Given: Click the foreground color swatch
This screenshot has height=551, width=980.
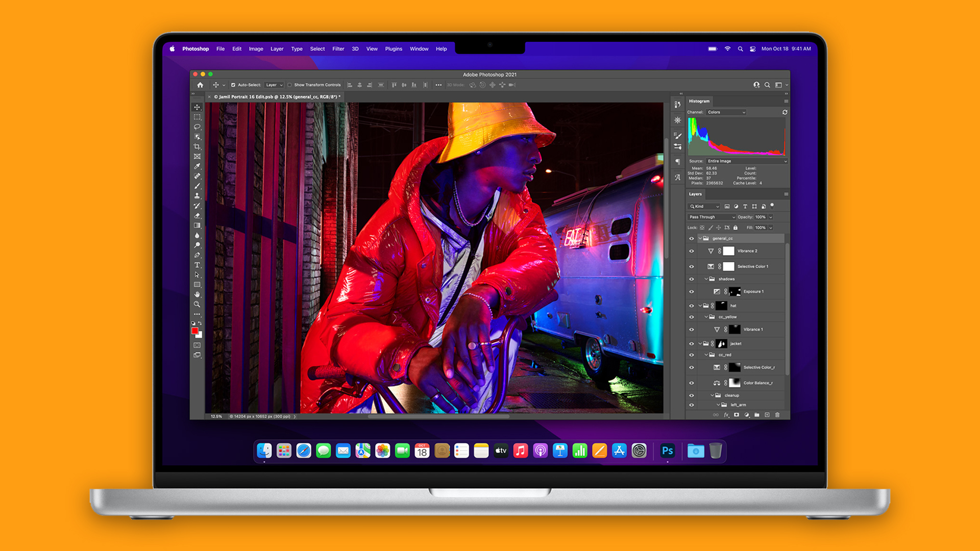Looking at the screenshot, I should [194, 331].
